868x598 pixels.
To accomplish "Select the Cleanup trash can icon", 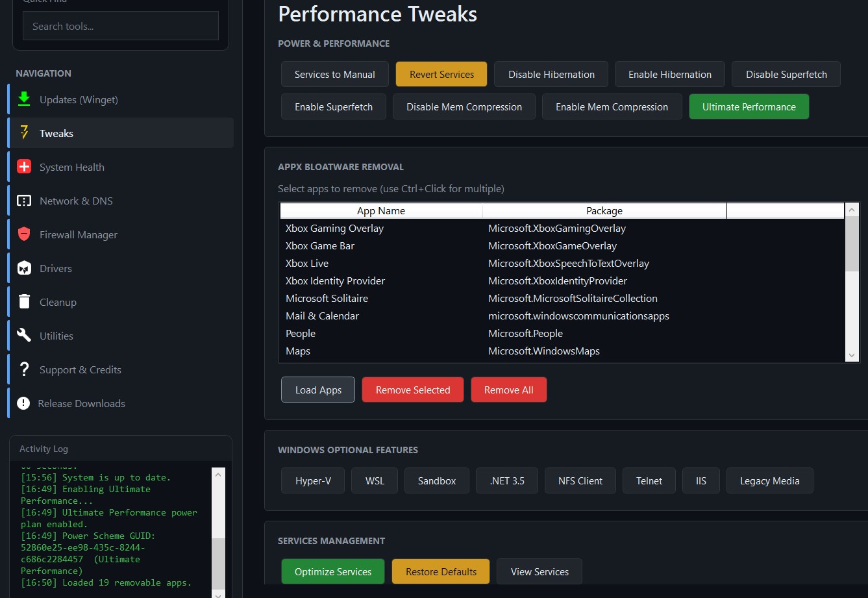I will pos(23,301).
